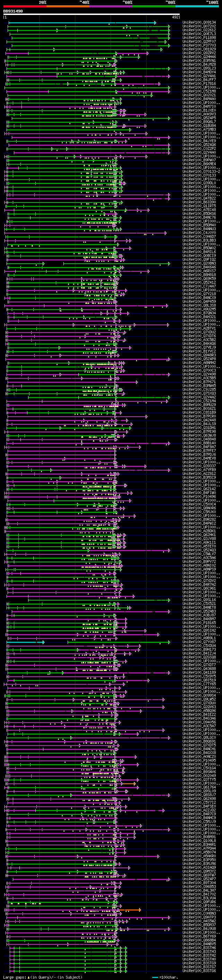Open hit UniRef100_P11898
Viewport: 222px width, 980px height.
[199, 38]
